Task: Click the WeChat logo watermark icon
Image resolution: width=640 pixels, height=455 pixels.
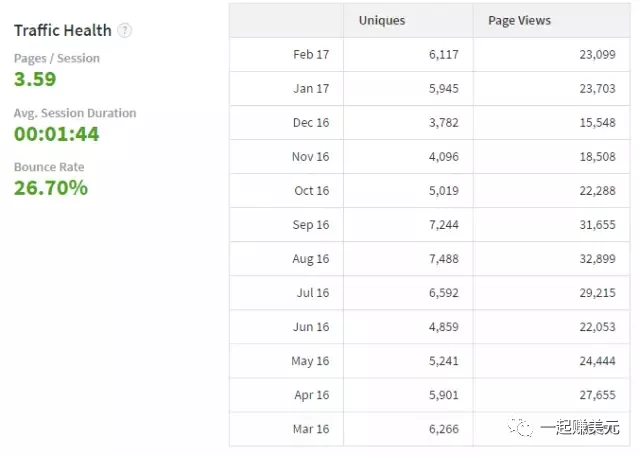Action: coord(520,427)
